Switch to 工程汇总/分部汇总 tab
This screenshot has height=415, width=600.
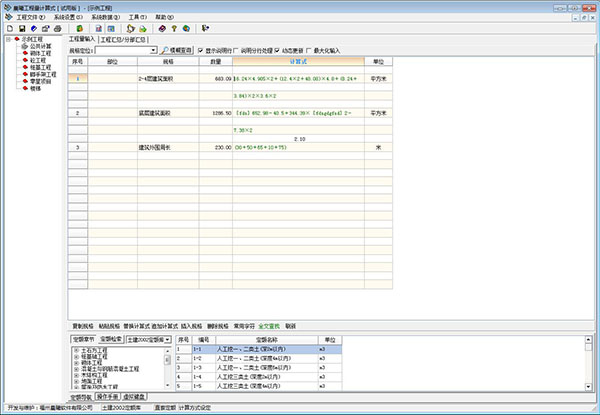[123, 40]
